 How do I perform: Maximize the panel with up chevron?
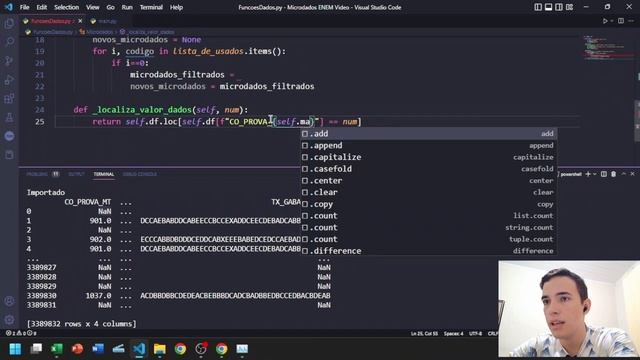[624, 174]
